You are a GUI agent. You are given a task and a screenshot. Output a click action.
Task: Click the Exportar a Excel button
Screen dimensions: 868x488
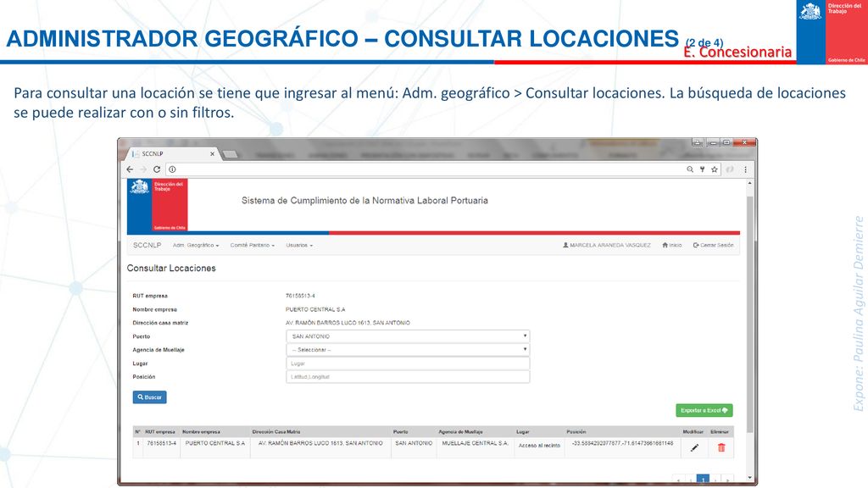tap(704, 410)
